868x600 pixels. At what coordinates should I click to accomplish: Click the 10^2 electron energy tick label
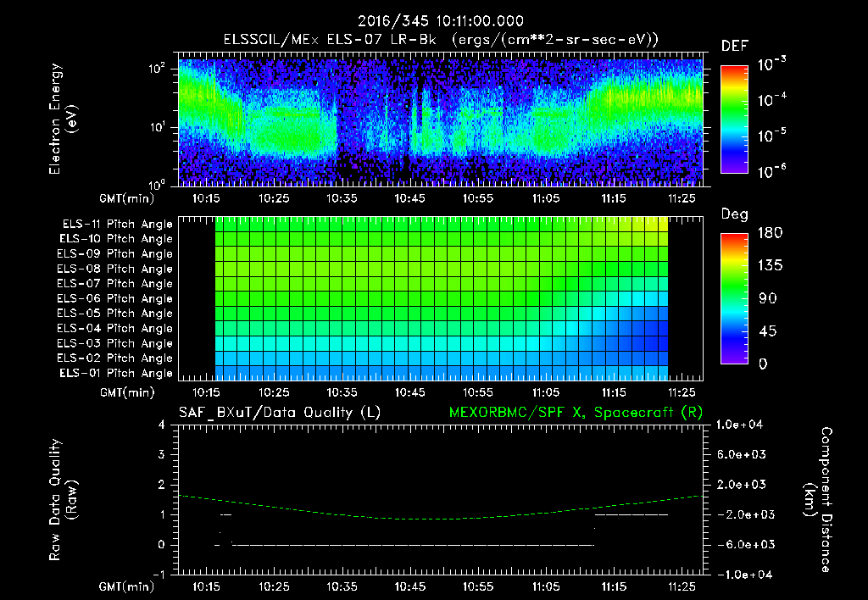pyautogui.click(x=157, y=69)
